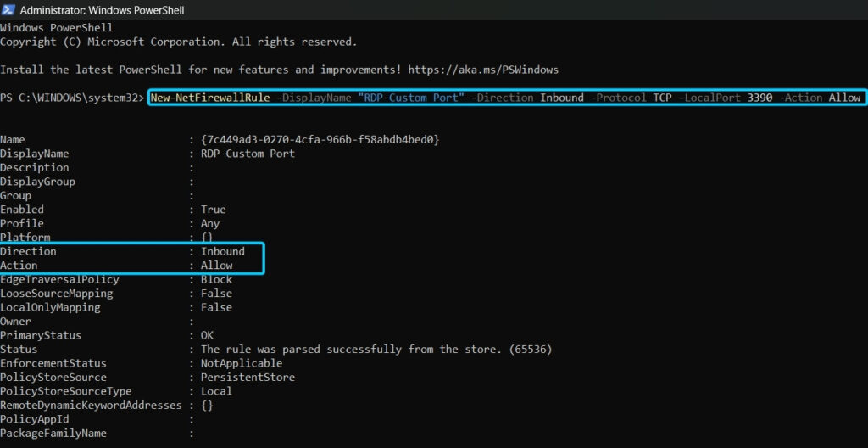The height and width of the screenshot is (448, 868).
Task: Click the Status message about parsed rule
Action: point(376,349)
